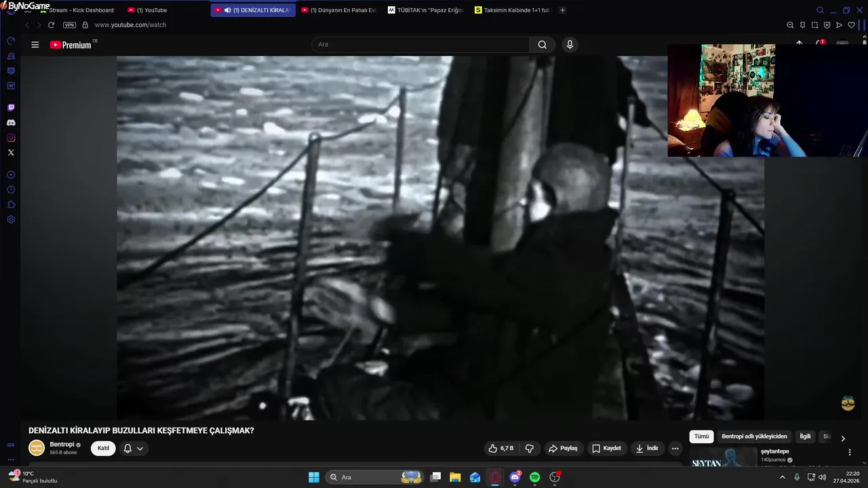Open Discord in Opera sidebar
The width and height of the screenshot is (868, 488).
(x=11, y=123)
